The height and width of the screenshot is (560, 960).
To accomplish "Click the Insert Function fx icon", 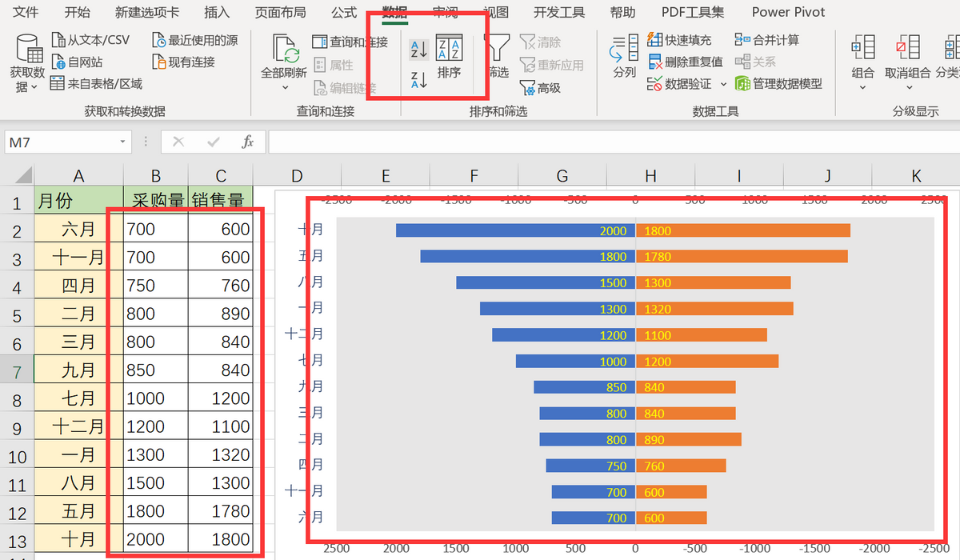I will pos(248,142).
